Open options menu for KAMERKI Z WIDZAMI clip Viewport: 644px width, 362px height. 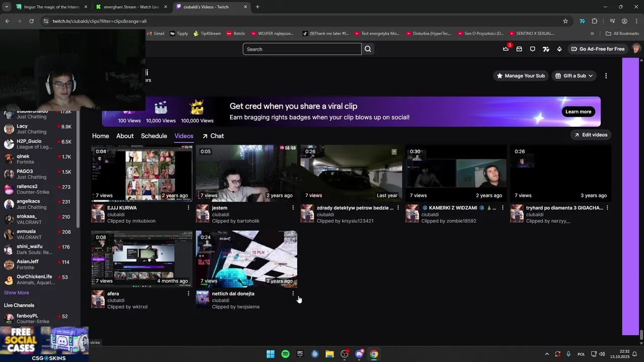[503, 208]
